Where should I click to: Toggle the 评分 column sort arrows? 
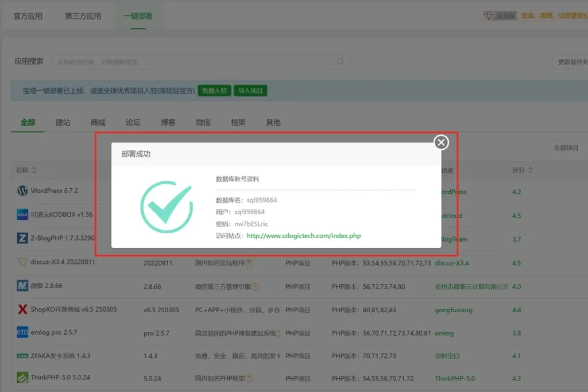[532, 169]
